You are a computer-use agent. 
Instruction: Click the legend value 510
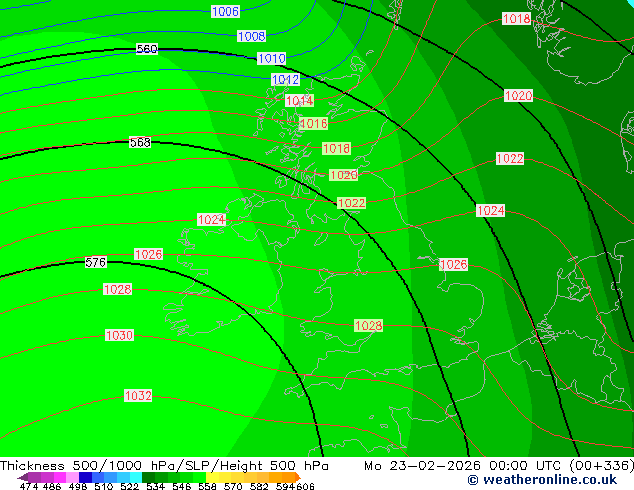point(104,486)
